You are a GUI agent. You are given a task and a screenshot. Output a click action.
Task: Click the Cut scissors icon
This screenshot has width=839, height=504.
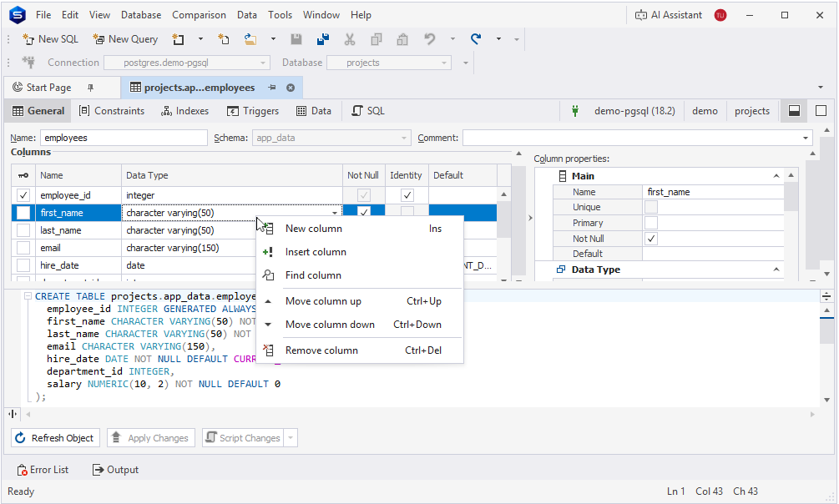pos(350,39)
